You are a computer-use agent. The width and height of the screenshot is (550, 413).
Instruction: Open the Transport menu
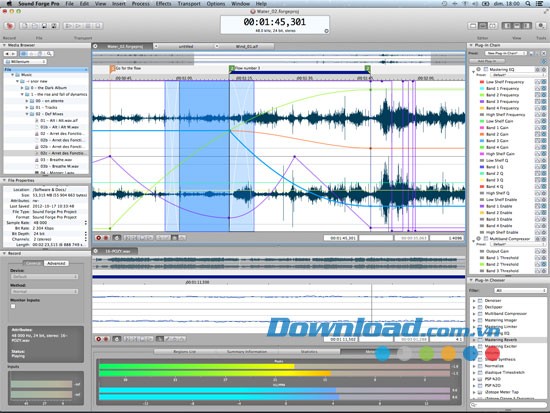tap(189, 4)
